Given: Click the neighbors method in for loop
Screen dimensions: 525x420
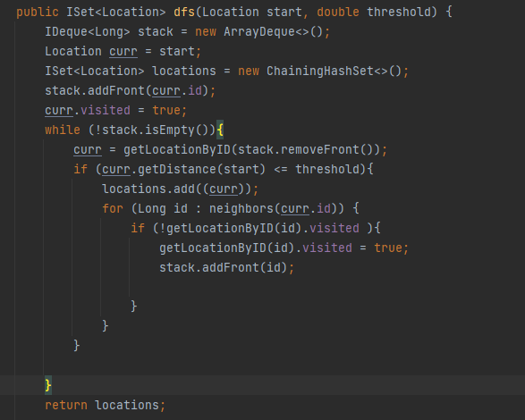Looking at the screenshot, I should (x=241, y=208).
